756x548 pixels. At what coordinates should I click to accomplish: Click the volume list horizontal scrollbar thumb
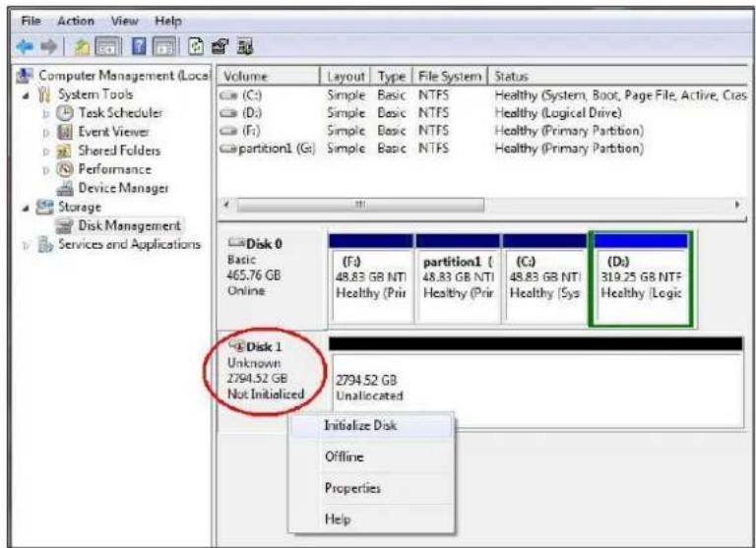[360, 205]
